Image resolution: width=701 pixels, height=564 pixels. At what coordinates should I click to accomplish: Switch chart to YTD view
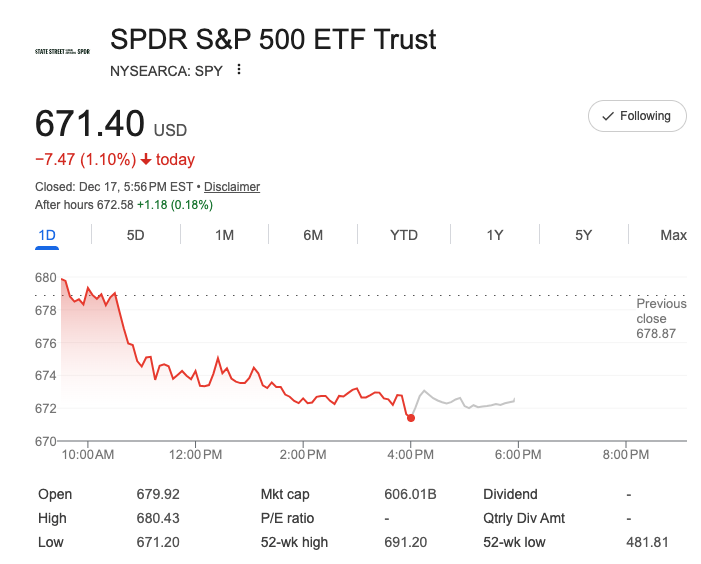click(x=404, y=235)
